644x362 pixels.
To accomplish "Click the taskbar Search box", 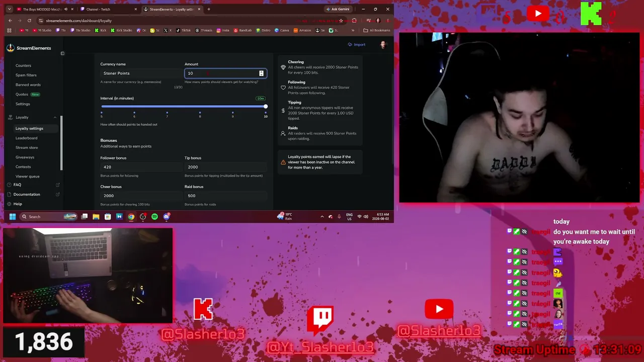I will [x=48, y=217].
